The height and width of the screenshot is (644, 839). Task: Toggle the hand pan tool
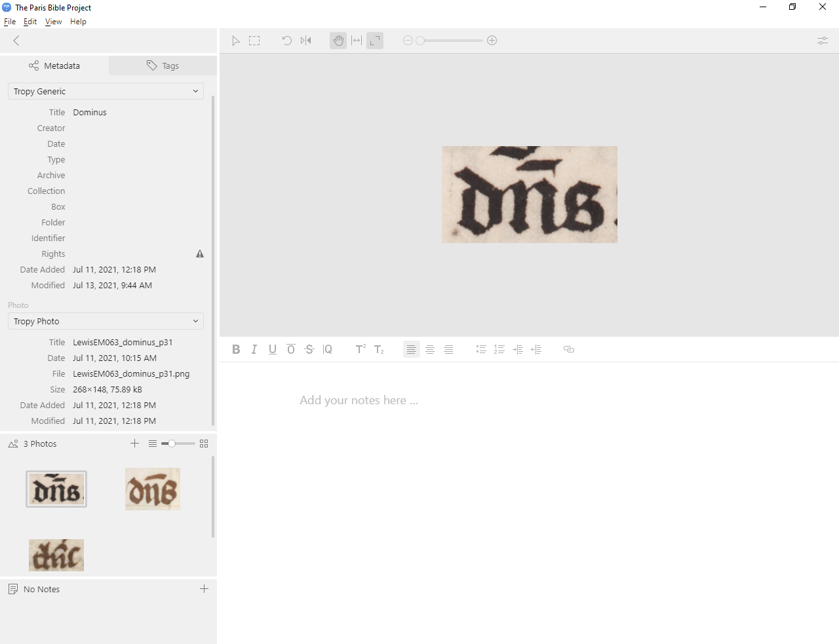(338, 41)
